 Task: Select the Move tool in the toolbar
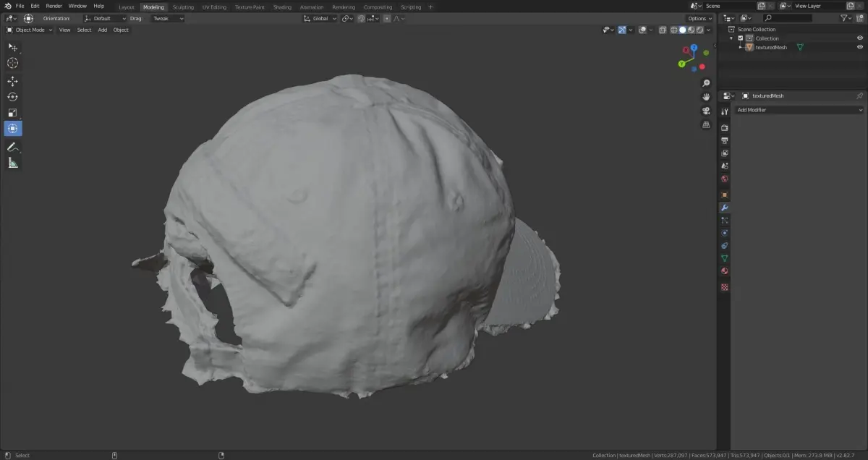[x=12, y=81]
